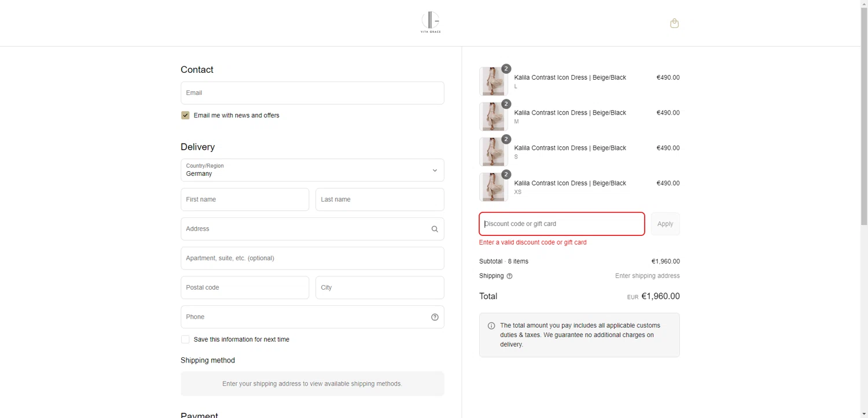Click the 'Subtotal · 8 items' label
868x418 pixels.
click(x=503, y=261)
